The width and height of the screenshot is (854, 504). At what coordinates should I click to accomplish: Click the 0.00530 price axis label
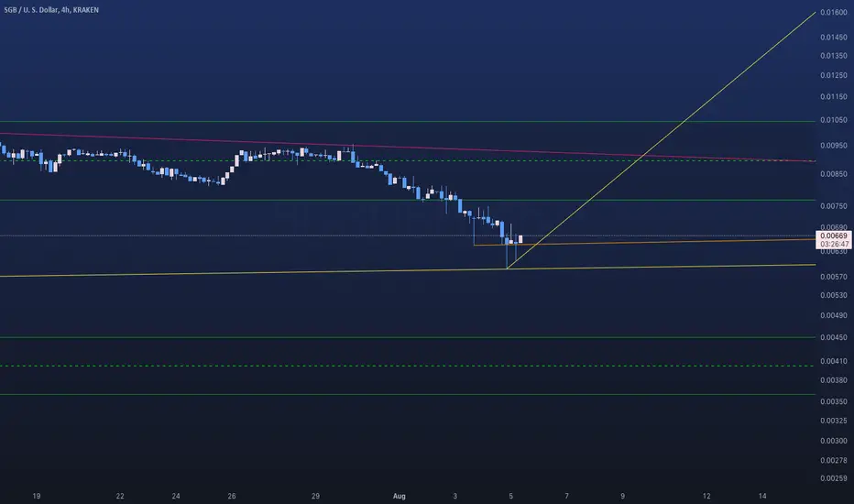coord(833,295)
